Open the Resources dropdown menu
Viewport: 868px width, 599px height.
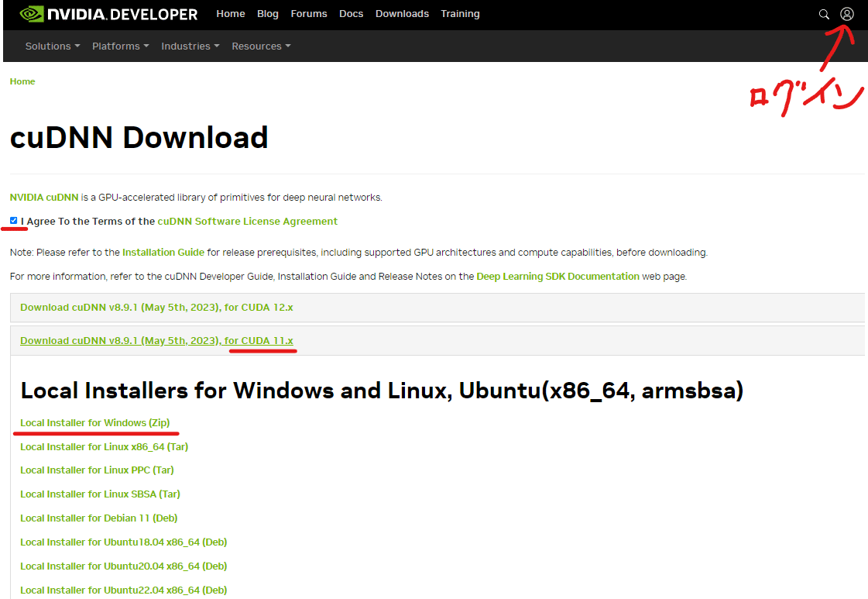coord(261,46)
